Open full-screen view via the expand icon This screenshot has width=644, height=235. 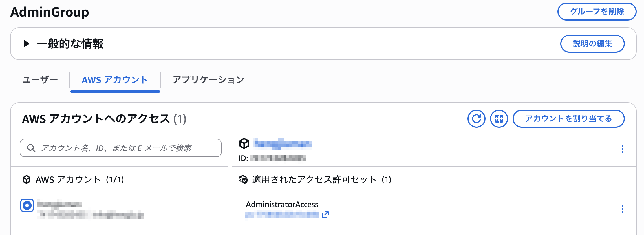click(x=499, y=119)
